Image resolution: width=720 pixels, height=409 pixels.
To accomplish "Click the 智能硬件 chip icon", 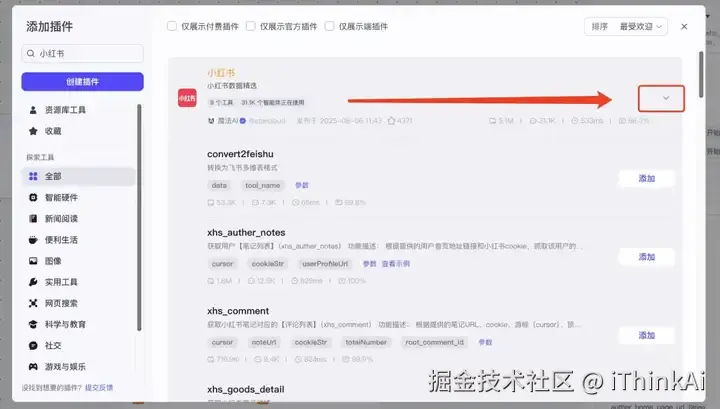I will point(33,197).
